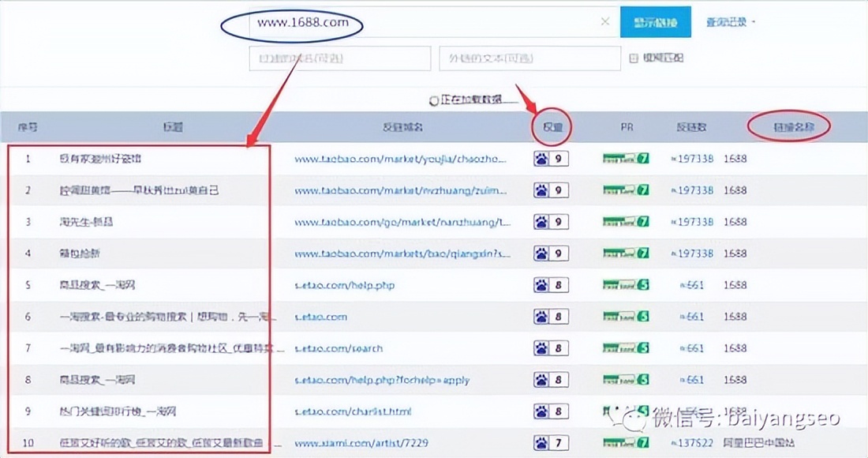Open the www.xiami.com/artist/7229 link

361,443
